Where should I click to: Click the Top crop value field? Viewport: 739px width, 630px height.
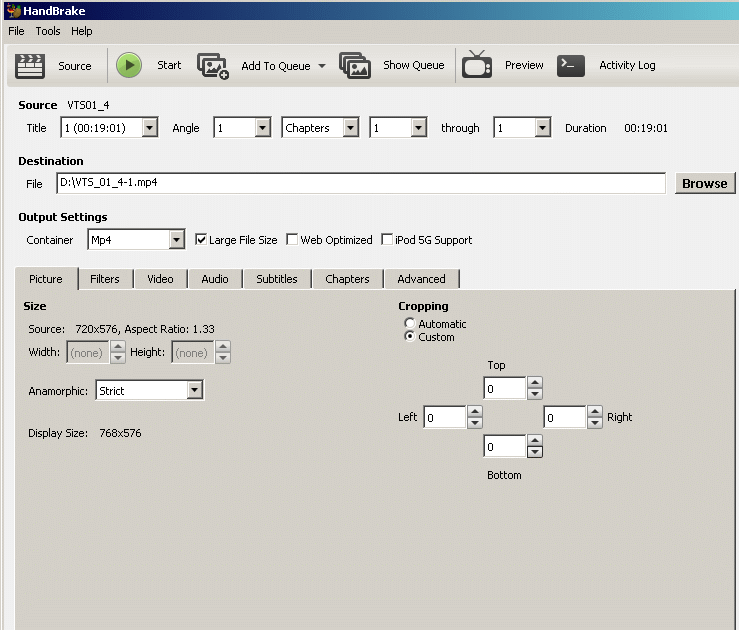pyautogui.click(x=505, y=389)
